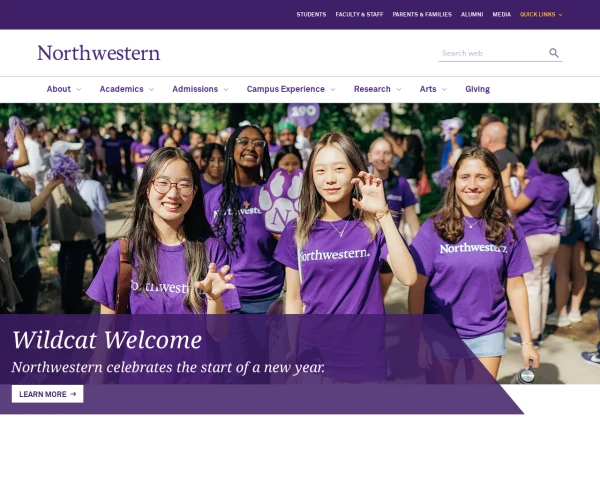
Task: Click the search magnifier icon
Action: [x=554, y=53]
